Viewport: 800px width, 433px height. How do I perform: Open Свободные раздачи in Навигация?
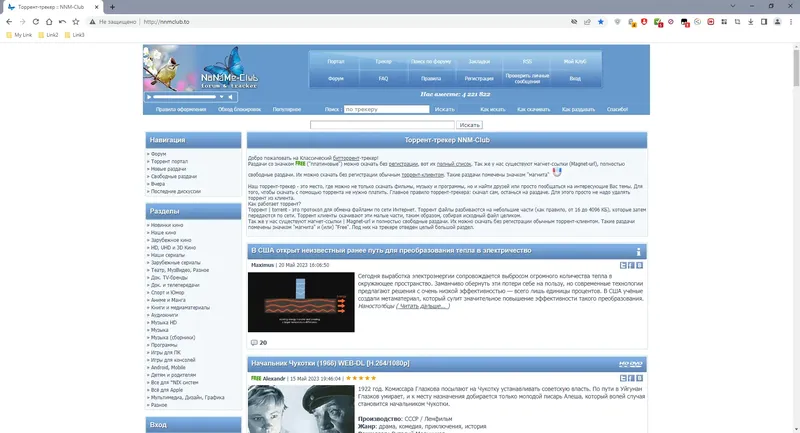click(174, 176)
